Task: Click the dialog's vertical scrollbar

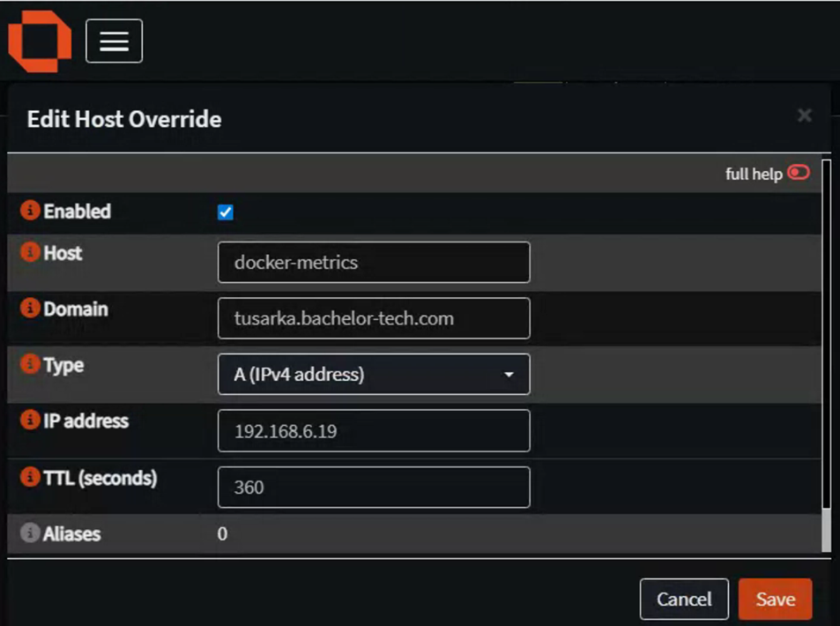Action: pos(826,353)
